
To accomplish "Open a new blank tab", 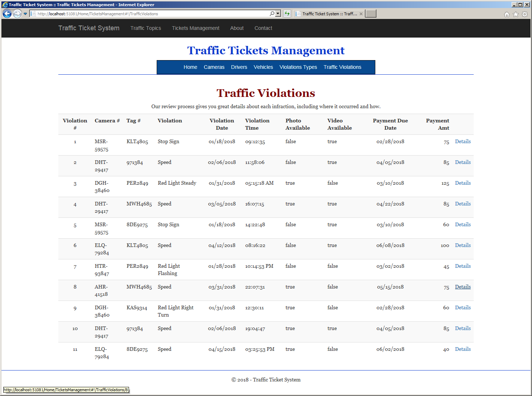I will pos(371,14).
